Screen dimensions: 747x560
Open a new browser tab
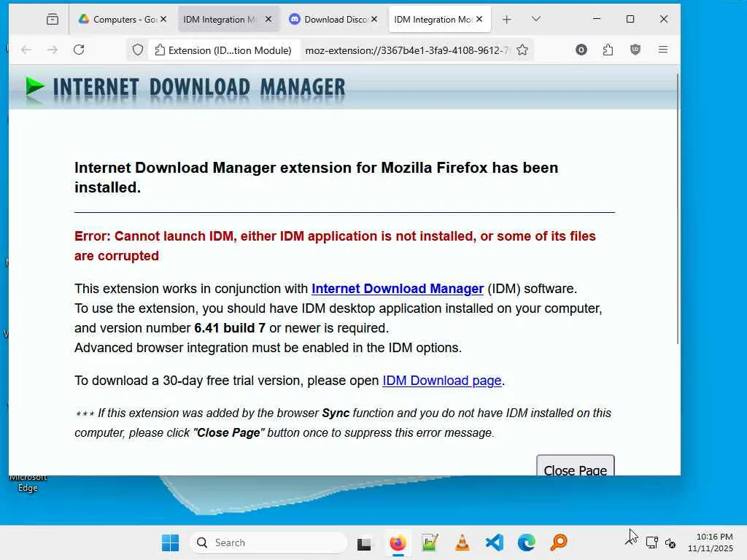[x=507, y=20]
